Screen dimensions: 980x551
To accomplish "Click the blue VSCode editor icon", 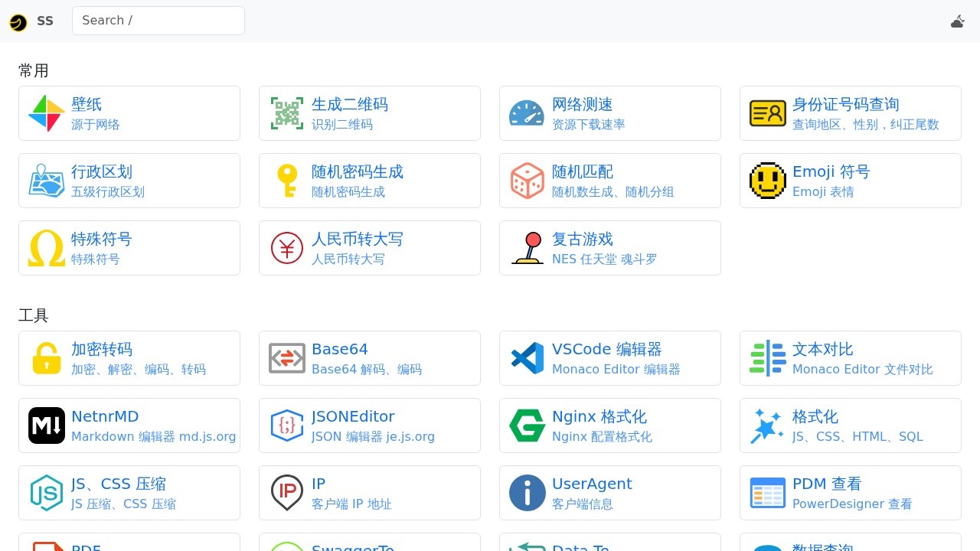I will point(527,358).
